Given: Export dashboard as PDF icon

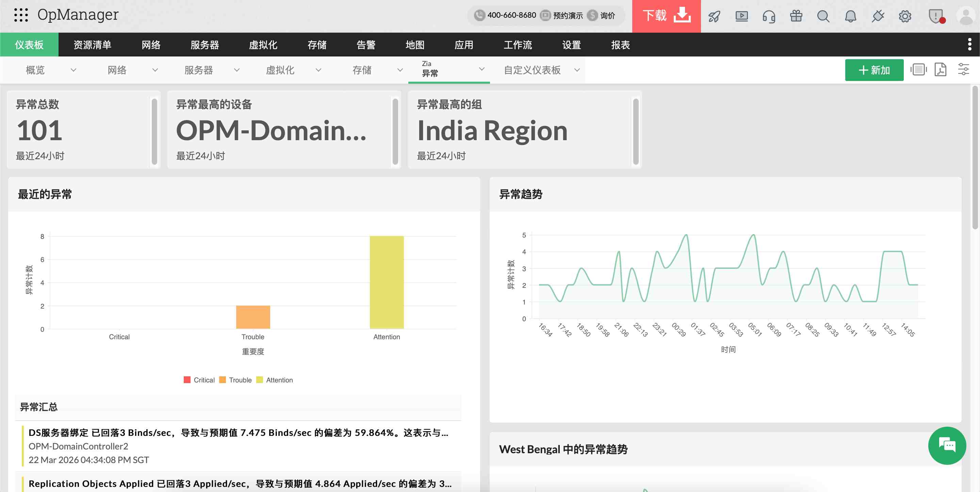Looking at the screenshot, I should click(x=940, y=70).
